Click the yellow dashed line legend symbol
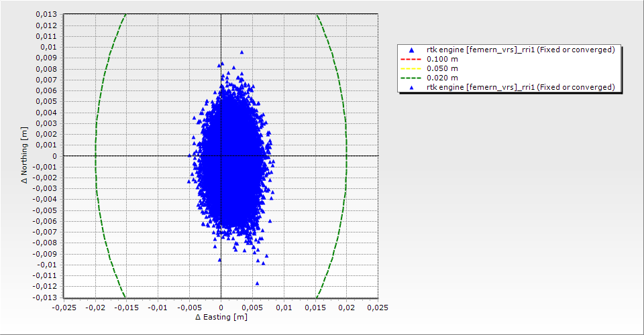Image resolution: width=644 pixels, height=335 pixels. [x=411, y=69]
